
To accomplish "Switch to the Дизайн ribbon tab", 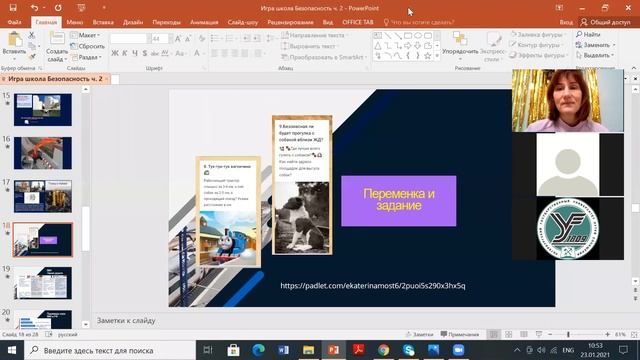I will (x=133, y=22).
